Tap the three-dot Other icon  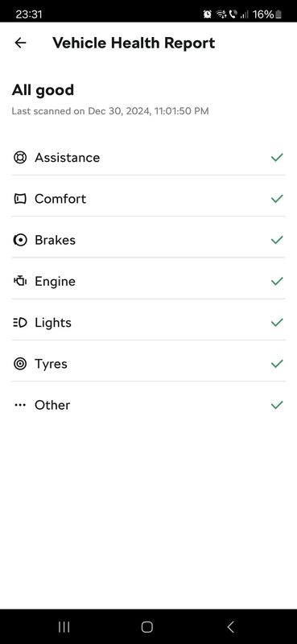click(19, 405)
